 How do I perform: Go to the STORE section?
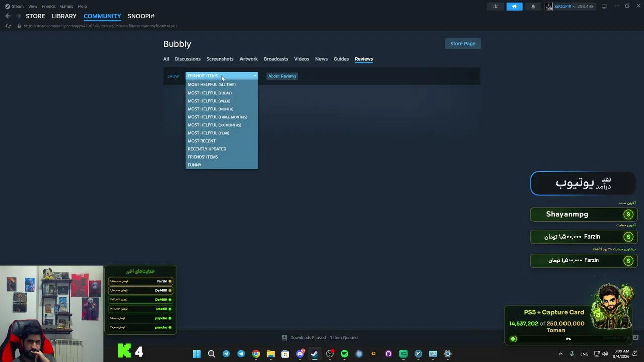coord(35,16)
